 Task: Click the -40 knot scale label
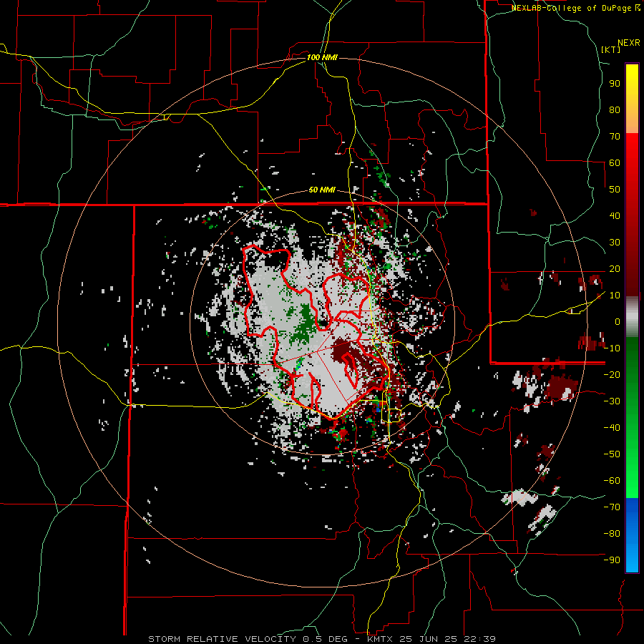pyautogui.click(x=612, y=428)
